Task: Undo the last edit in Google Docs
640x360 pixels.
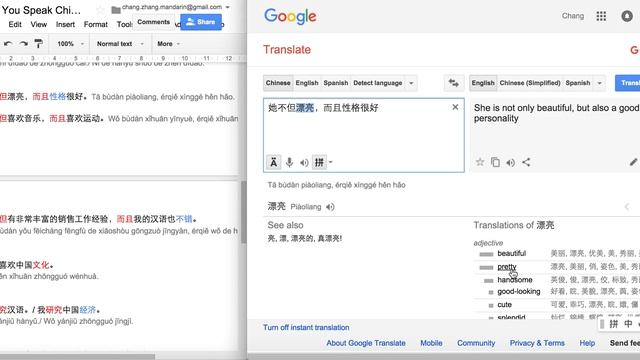Action: click(8, 44)
